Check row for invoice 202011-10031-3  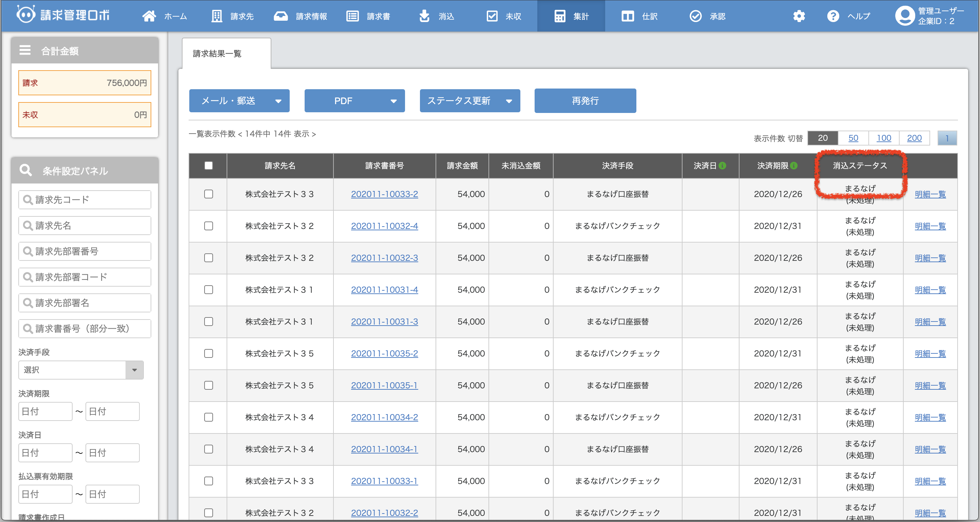coord(209,322)
